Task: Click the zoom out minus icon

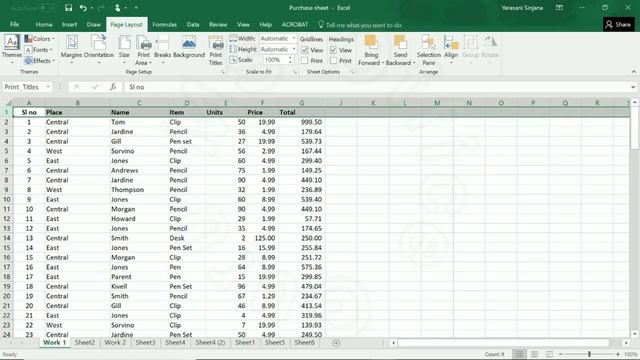Action: [561, 354]
